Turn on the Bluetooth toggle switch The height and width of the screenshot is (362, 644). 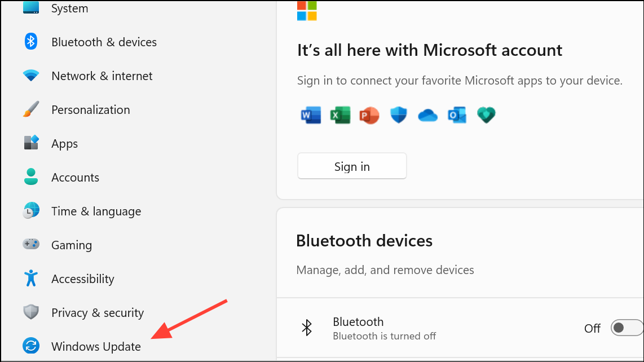[627, 328]
